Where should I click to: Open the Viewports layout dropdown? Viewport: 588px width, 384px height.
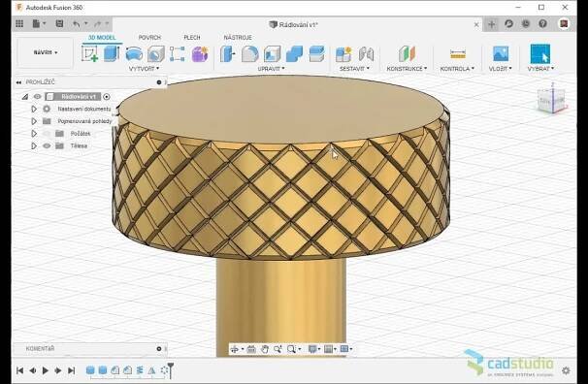[x=345, y=349]
